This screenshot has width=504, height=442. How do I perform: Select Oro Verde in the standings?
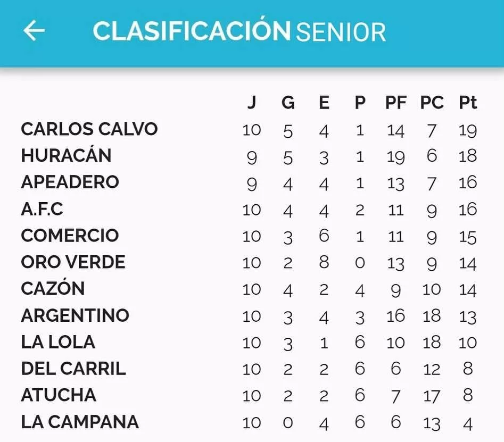[x=73, y=262]
